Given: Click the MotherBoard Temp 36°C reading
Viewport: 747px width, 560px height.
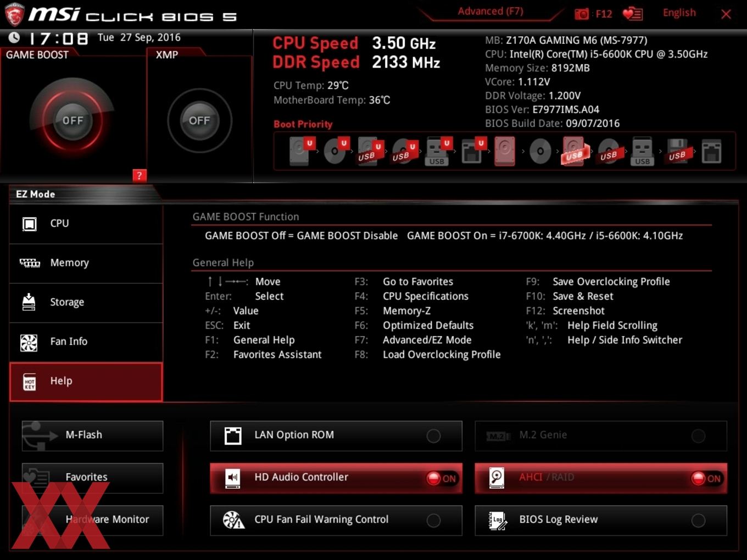Looking at the screenshot, I should 332,100.
